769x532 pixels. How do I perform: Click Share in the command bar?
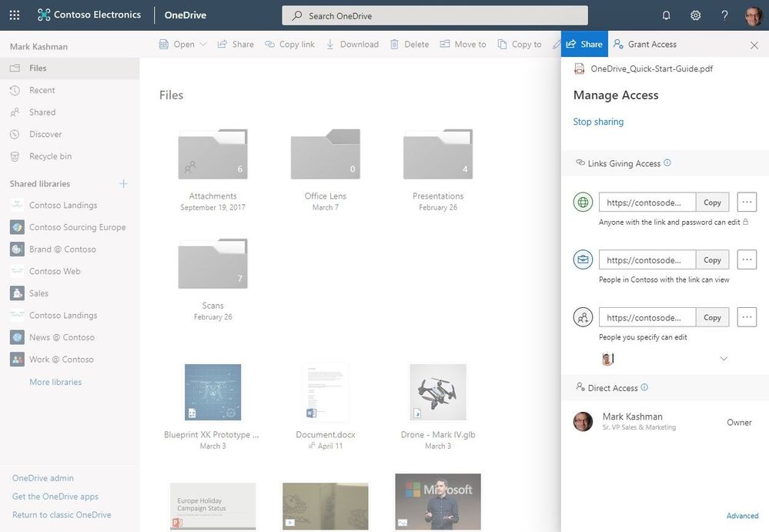[x=236, y=44]
